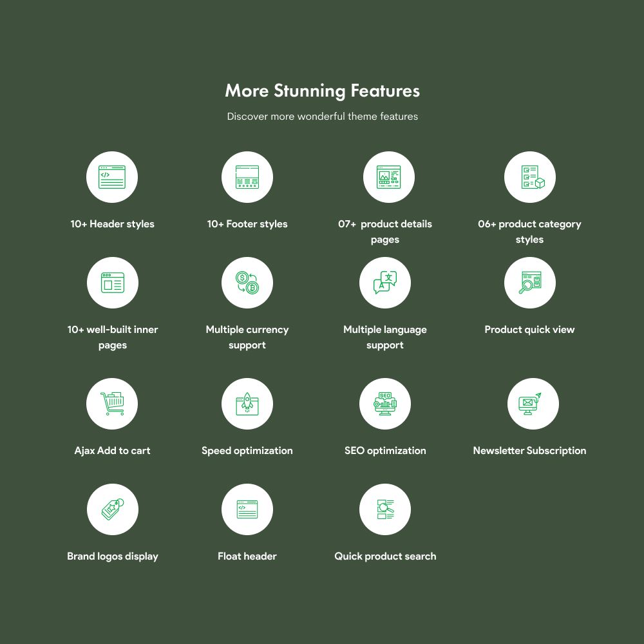Select the multiple language translation icon

[x=385, y=283]
